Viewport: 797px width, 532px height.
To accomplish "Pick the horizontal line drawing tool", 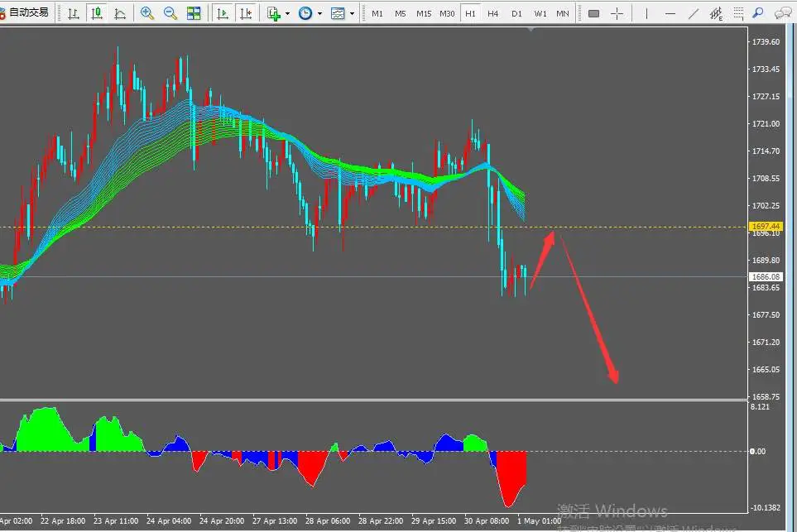I will click(670, 14).
